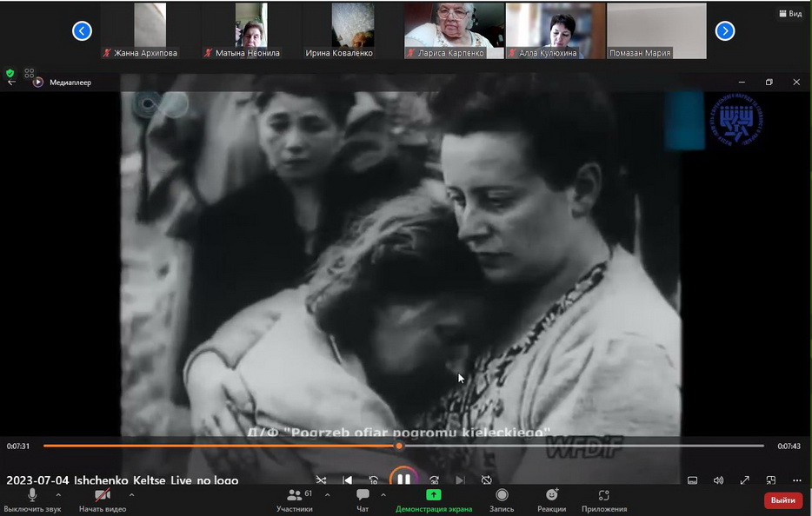Restore down the Медиаплеер window
The image size is (812, 516).
pyautogui.click(x=769, y=83)
